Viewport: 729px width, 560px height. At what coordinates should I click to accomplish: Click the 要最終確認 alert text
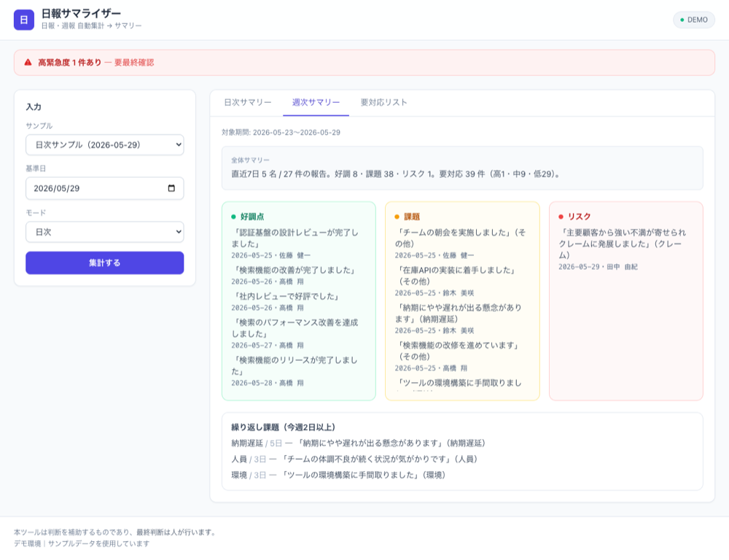(134, 62)
